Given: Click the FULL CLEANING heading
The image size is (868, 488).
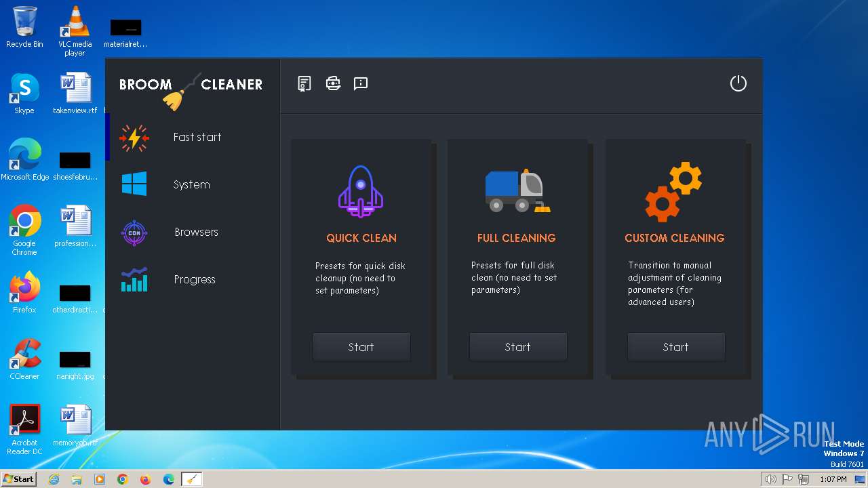Looking at the screenshot, I should coord(516,238).
